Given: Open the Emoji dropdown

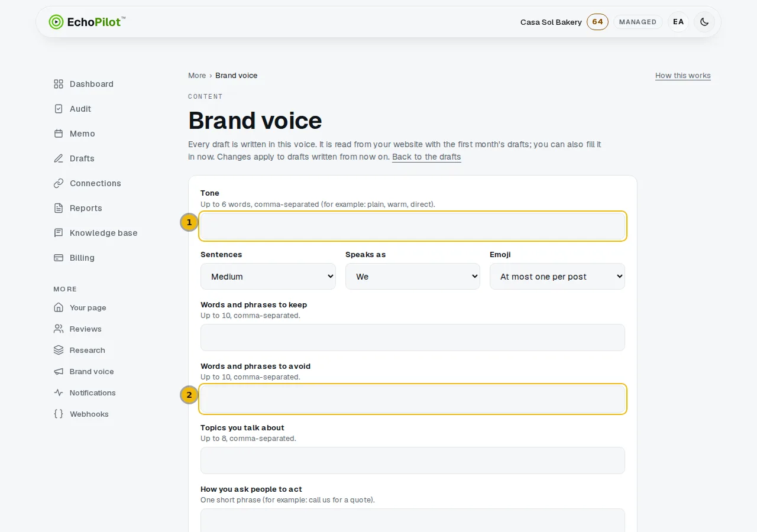Looking at the screenshot, I should (557, 276).
